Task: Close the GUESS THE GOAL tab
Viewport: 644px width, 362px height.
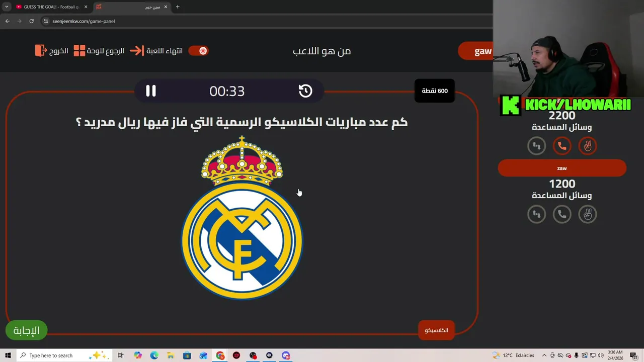Action: point(86,7)
